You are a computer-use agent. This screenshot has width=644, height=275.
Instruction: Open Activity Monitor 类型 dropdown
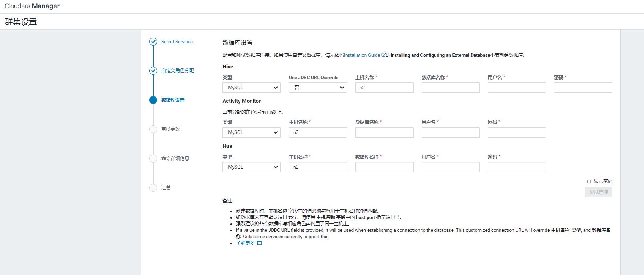pos(252,132)
